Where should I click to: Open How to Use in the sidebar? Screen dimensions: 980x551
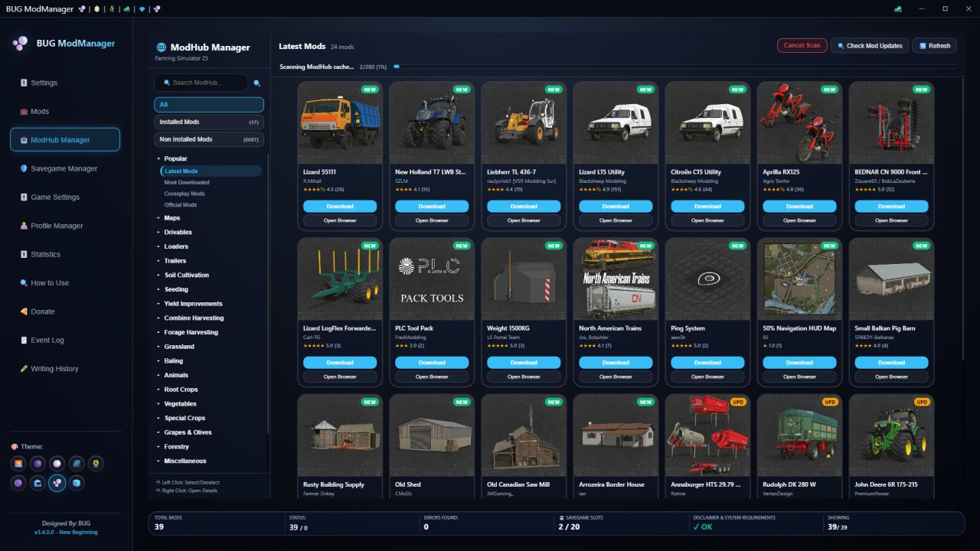point(65,283)
